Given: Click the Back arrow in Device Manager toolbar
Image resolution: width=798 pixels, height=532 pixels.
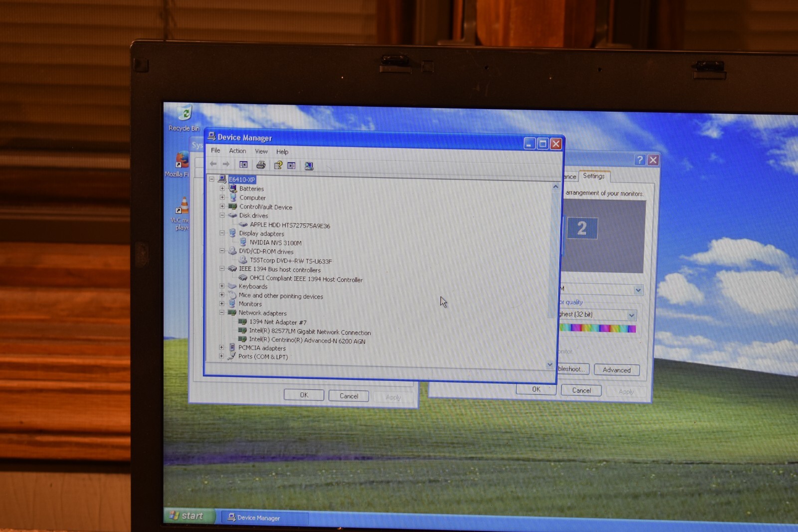Looking at the screenshot, I should pos(213,164).
